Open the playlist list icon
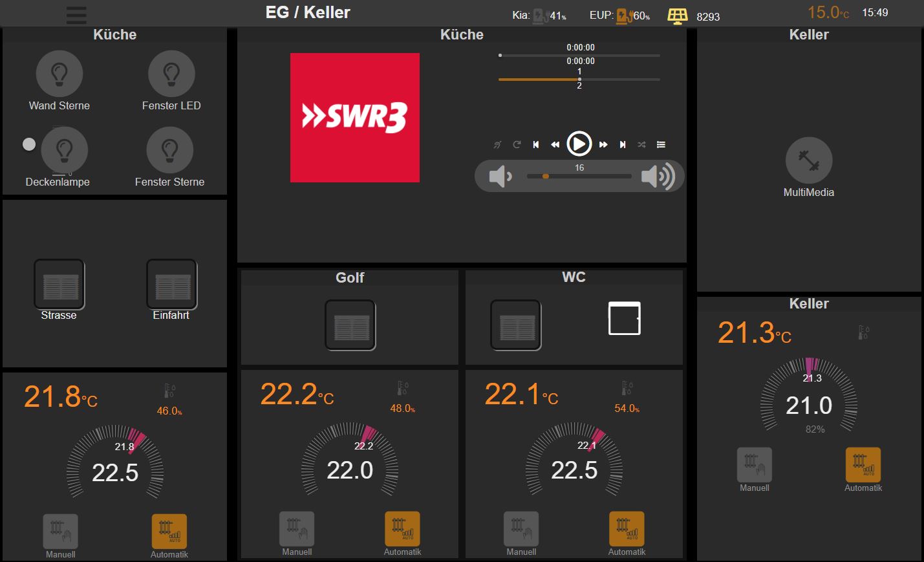 [661, 144]
